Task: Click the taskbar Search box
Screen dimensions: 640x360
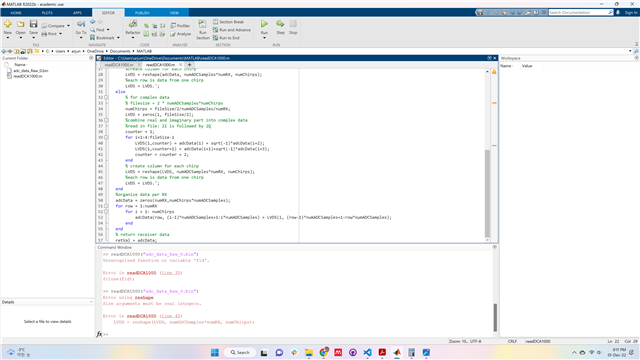Action: (240, 353)
